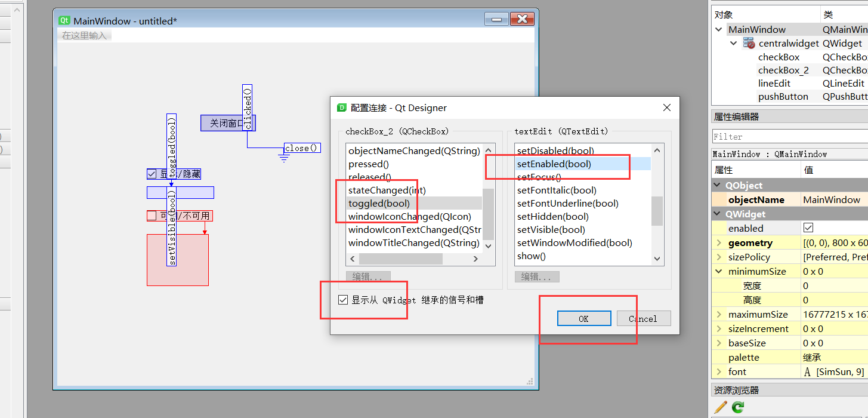The height and width of the screenshot is (418, 868).
Task: Select the palette property row
Action: pos(790,358)
